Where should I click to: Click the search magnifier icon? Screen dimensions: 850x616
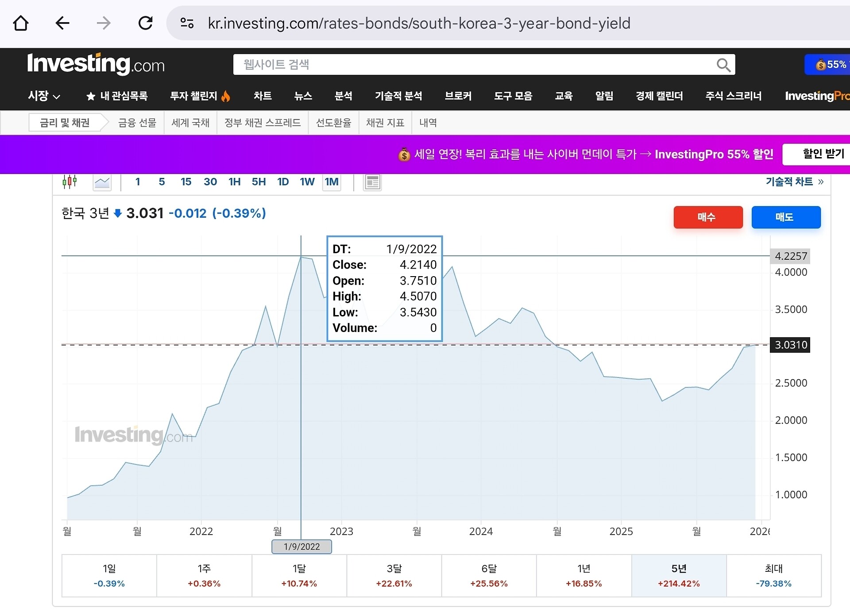point(723,65)
